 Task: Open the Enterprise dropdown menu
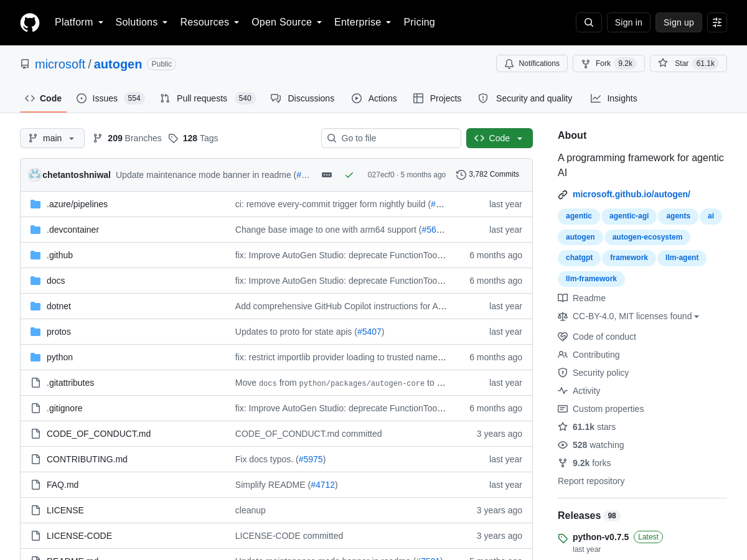point(363,22)
